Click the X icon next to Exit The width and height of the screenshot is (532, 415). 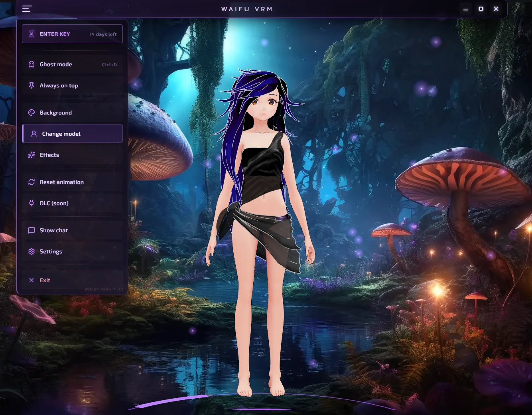point(32,280)
